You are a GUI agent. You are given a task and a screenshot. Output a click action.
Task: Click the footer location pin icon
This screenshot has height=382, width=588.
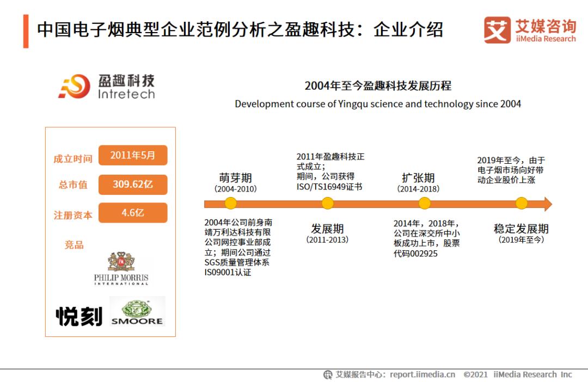[x=328, y=374]
